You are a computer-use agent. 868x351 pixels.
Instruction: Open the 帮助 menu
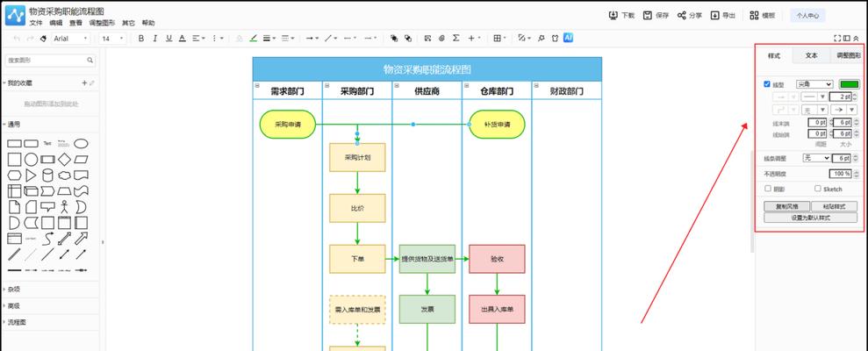148,23
